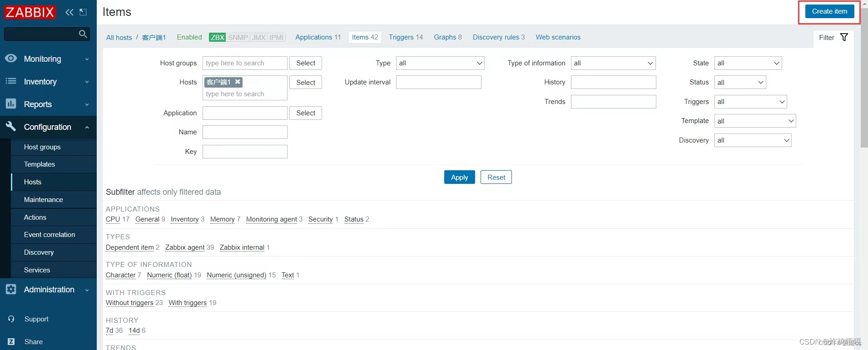The image size is (868, 350).
Task: Click the SNMP availability badge
Action: (238, 37)
